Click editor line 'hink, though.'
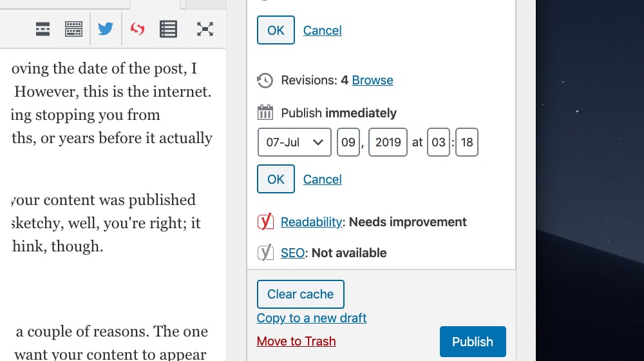644x361 pixels. coord(58,246)
